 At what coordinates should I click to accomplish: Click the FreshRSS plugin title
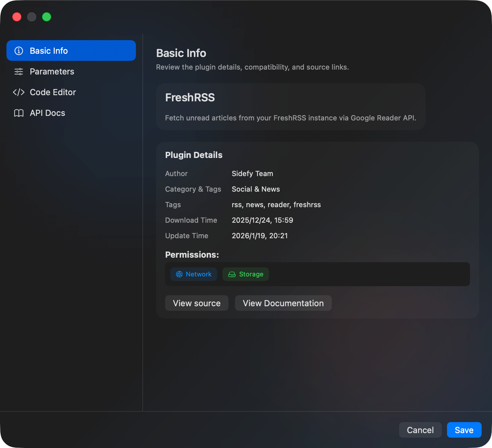click(x=190, y=97)
